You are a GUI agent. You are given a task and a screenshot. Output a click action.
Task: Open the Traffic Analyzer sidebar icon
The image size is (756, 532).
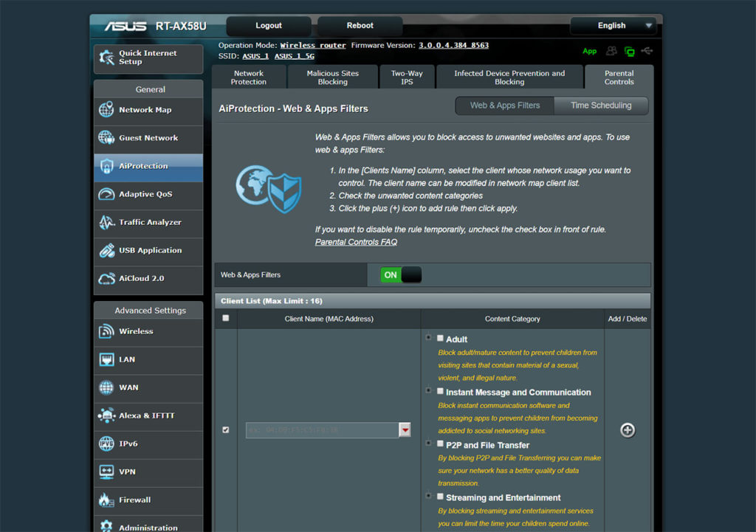pyautogui.click(x=106, y=222)
